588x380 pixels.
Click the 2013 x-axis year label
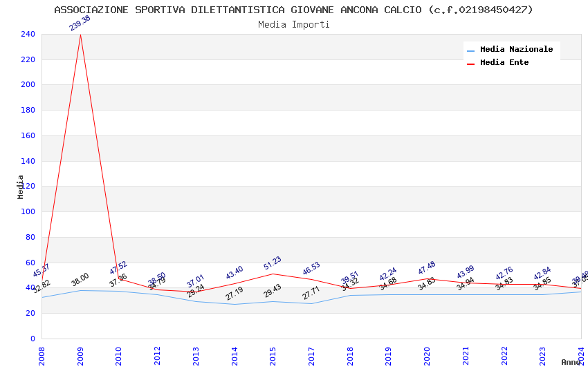[x=196, y=356]
